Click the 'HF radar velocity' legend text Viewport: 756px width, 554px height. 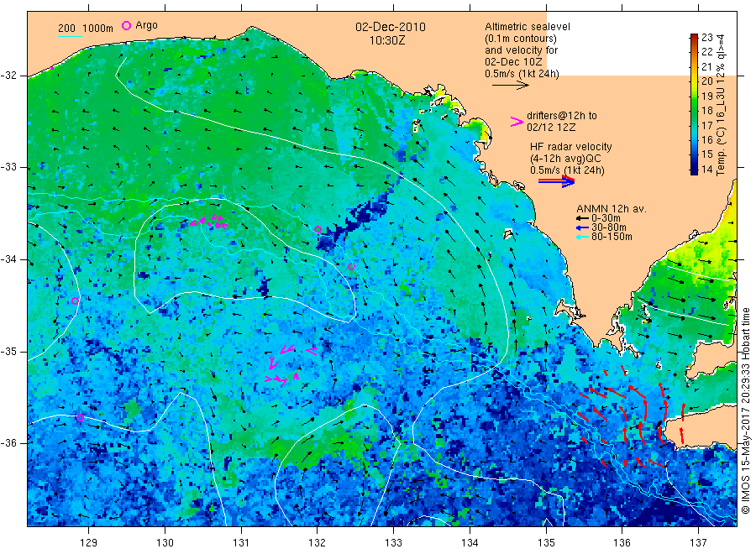(571, 147)
